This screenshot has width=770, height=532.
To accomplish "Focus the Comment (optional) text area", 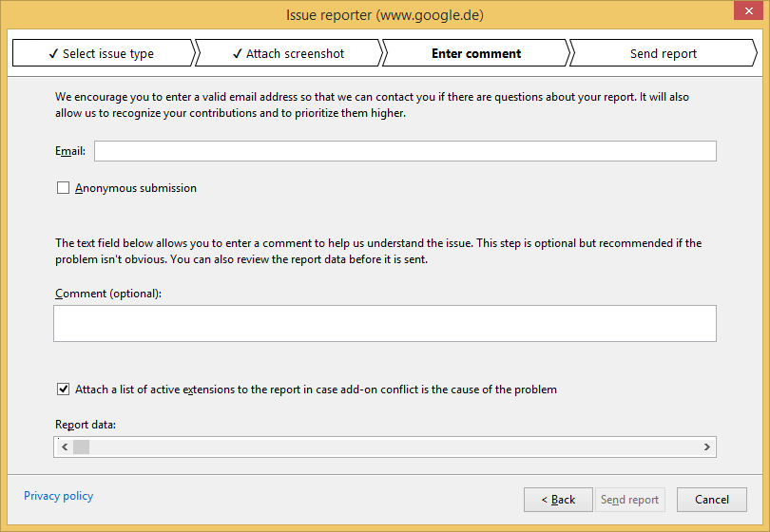I will [385, 323].
